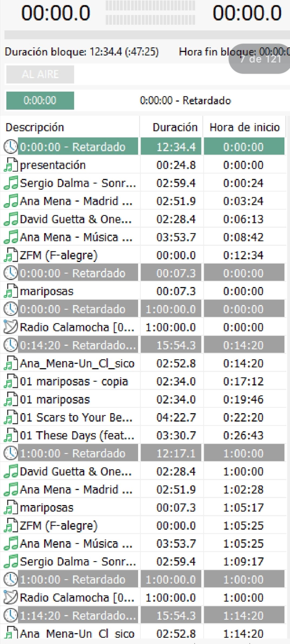Select David Guetta track starting at 0:06:13
The height and width of the screenshot is (644, 290).
76,219
